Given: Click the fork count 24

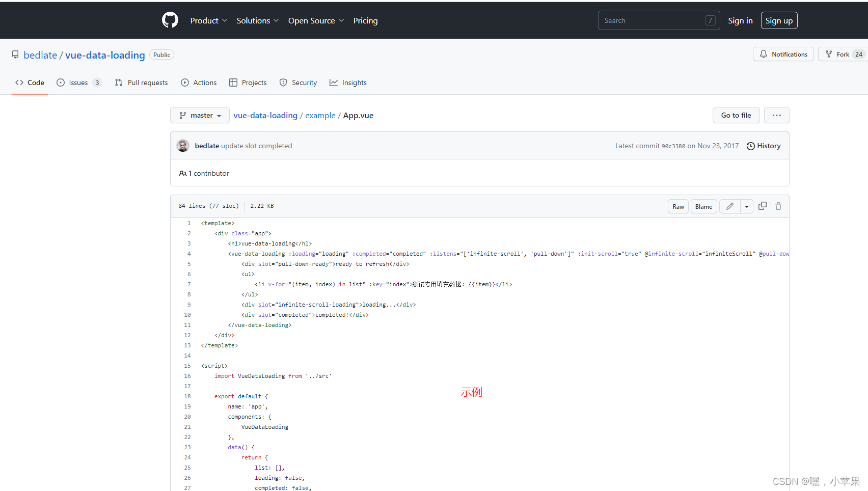Looking at the screenshot, I should click(x=859, y=54).
